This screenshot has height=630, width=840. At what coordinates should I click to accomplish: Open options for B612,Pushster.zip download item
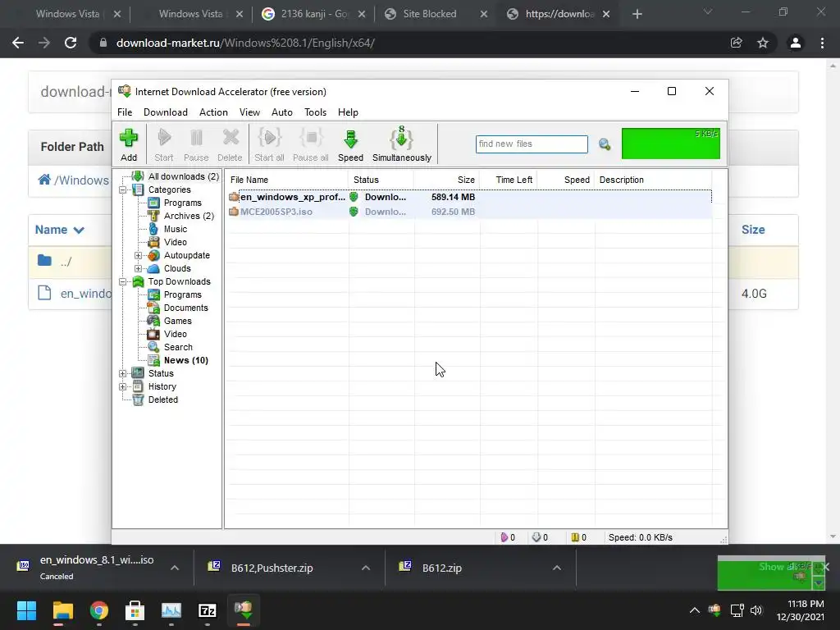click(x=366, y=568)
